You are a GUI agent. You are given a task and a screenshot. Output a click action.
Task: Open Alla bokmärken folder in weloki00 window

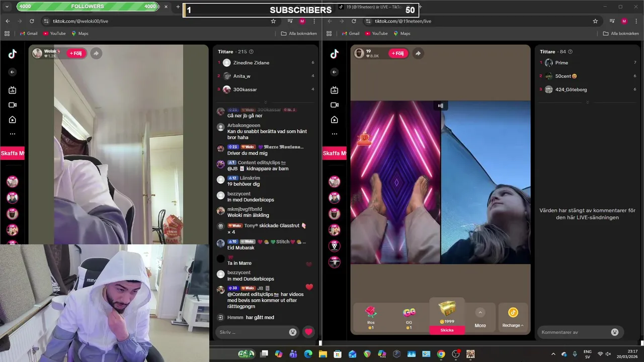point(299,33)
